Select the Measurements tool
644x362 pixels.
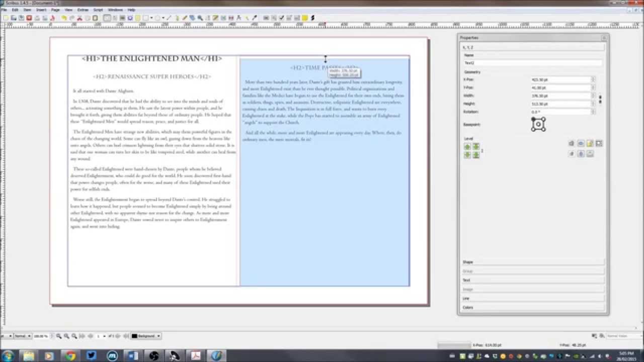pyautogui.click(x=238, y=18)
